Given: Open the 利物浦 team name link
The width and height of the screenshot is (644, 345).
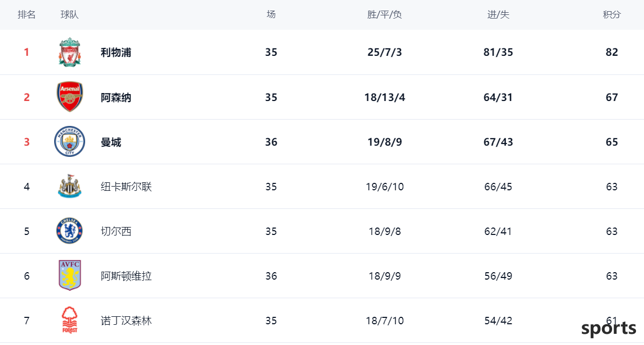Looking at the screenshot, I should tap(116, 52).
